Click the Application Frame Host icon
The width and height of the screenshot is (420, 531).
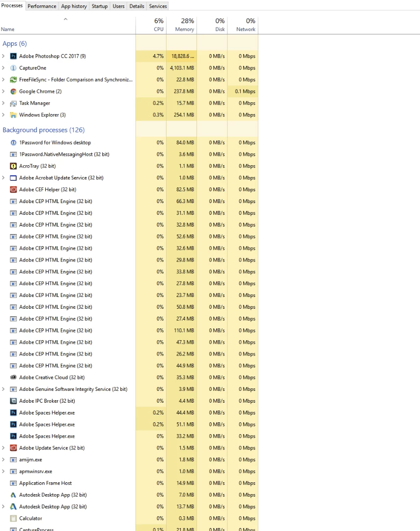13,483
